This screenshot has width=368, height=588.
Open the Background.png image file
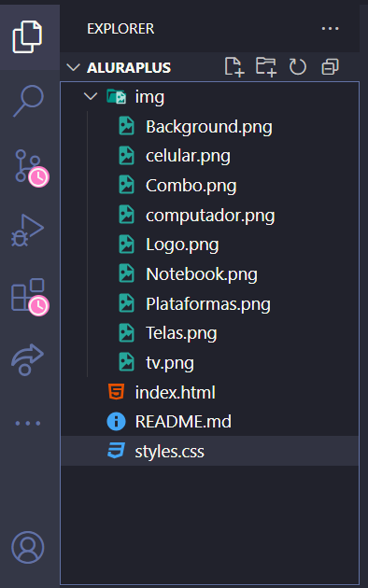[210, 126]
